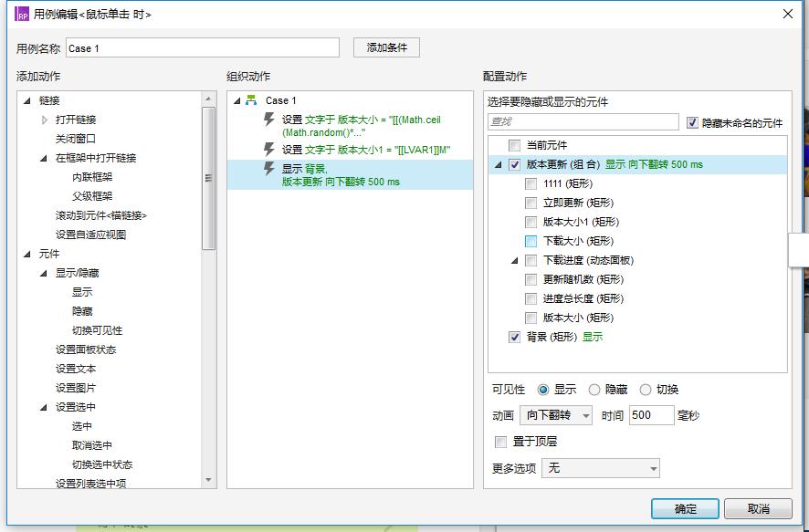Select the 显示 action under 显示/隐藏
Viewport: 809px width, 532px height.
(x=82, y=292)
